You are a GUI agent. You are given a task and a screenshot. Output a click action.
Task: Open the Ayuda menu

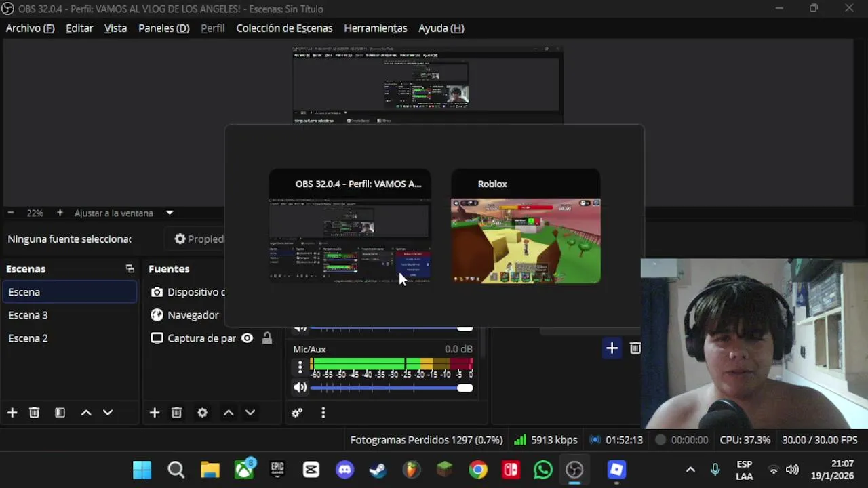pos(441,28)
